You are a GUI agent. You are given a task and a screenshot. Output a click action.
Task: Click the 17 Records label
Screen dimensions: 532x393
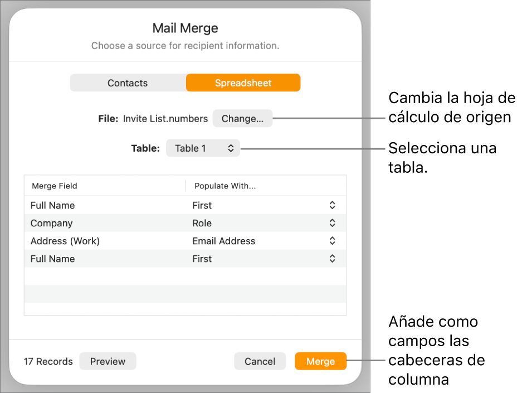[x=48, y=361]
